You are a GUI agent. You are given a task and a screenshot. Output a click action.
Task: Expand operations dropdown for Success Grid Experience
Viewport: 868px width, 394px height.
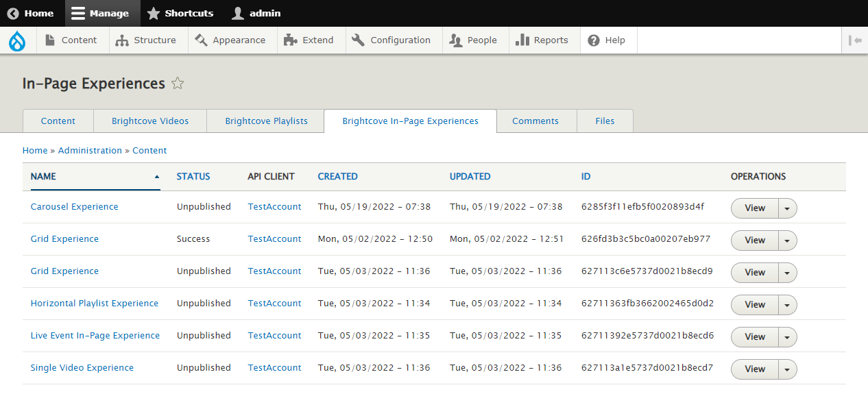click(x=788, y=241)
